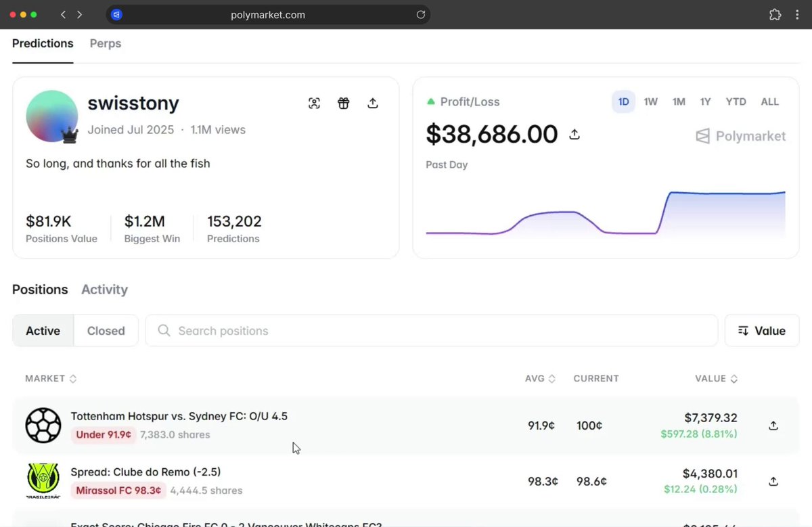Switch to the Predictions tab
Screen dimensions: 812x527
click(43, 44)
